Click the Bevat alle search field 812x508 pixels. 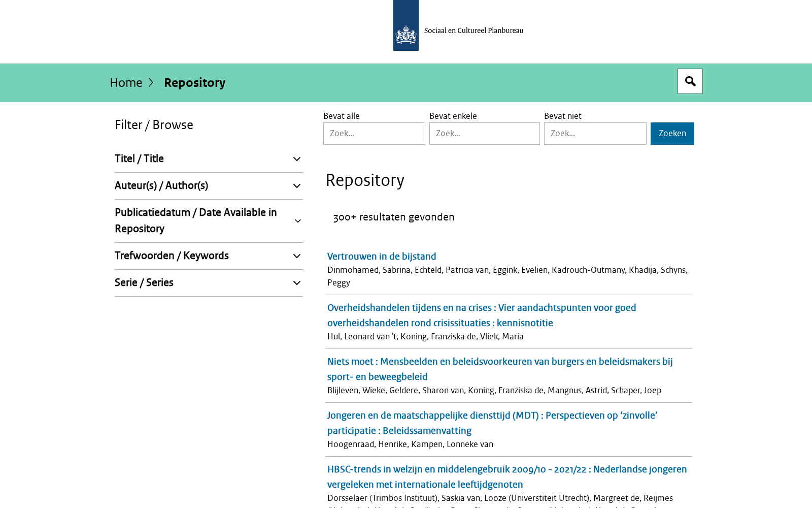click(374, 134)
